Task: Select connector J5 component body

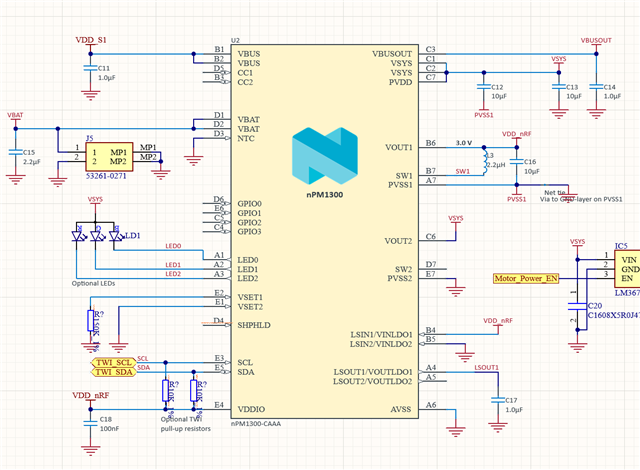Action: [109, 157]
